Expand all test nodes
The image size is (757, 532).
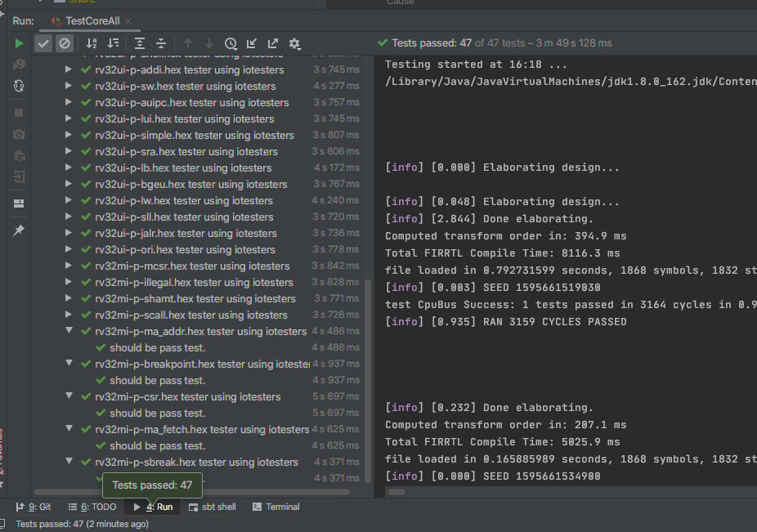coord(140,43)
